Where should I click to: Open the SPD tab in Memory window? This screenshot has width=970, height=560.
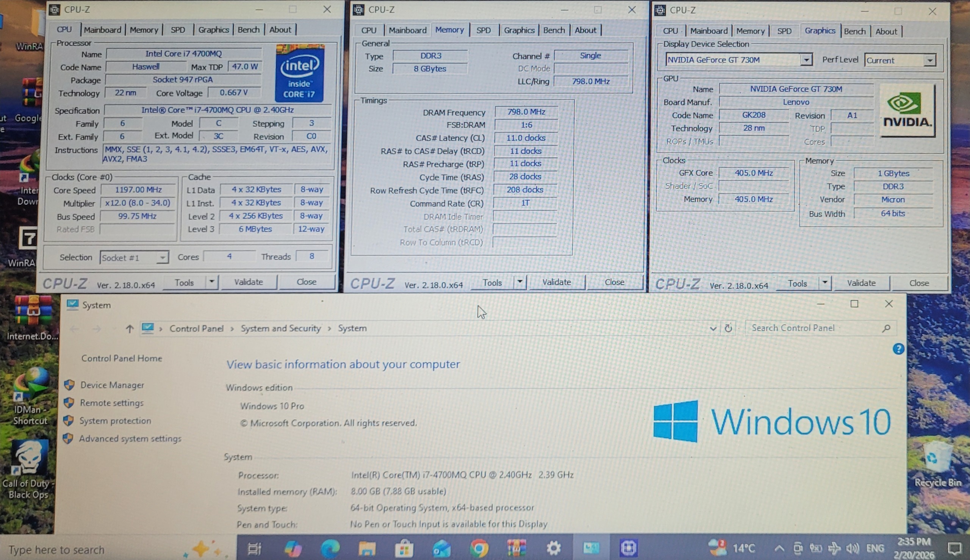483,30
